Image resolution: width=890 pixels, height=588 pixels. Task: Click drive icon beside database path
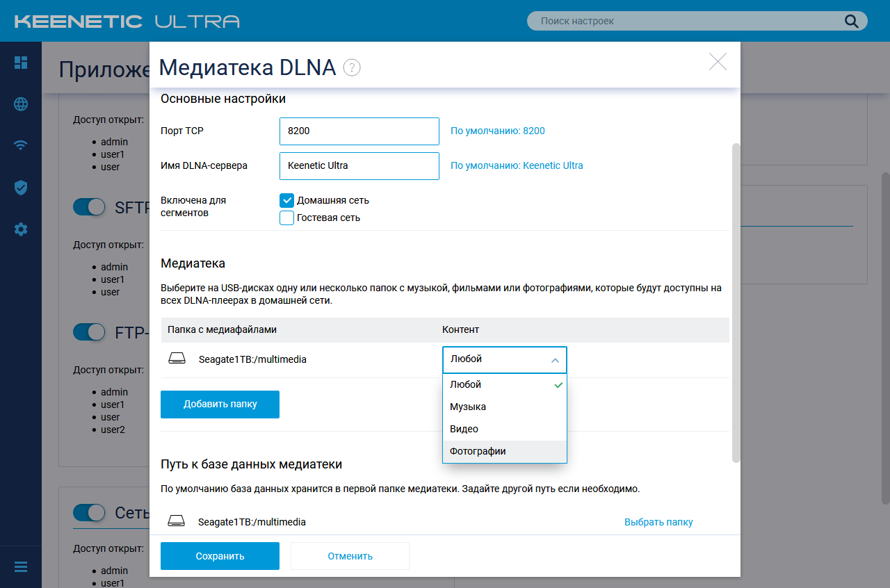177,521
